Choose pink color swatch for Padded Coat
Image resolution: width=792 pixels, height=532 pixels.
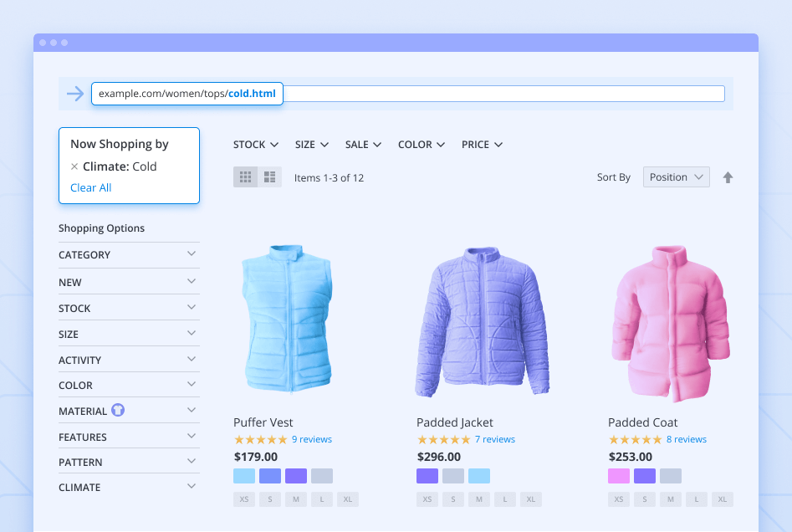pyautogui.click(x=619, y=476)
